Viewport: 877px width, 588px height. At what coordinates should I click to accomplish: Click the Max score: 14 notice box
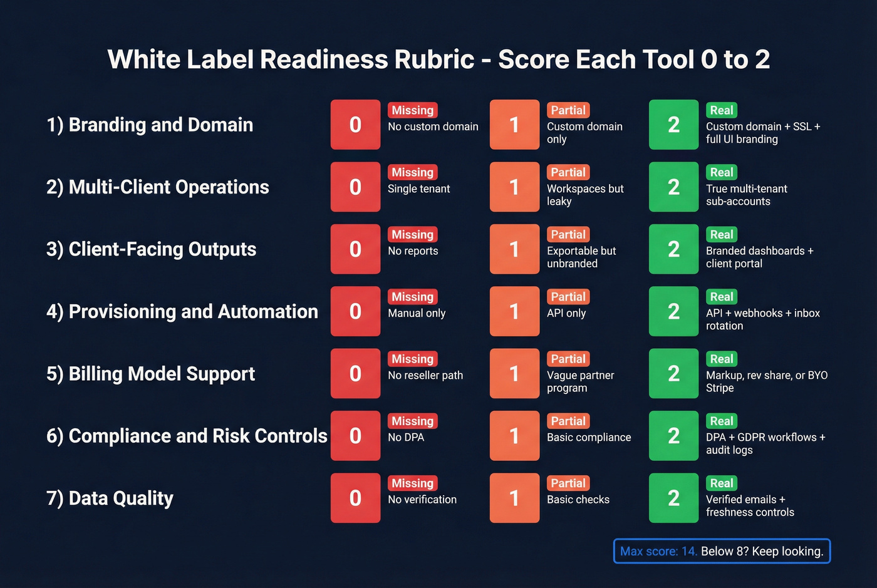tap(721, 551)
